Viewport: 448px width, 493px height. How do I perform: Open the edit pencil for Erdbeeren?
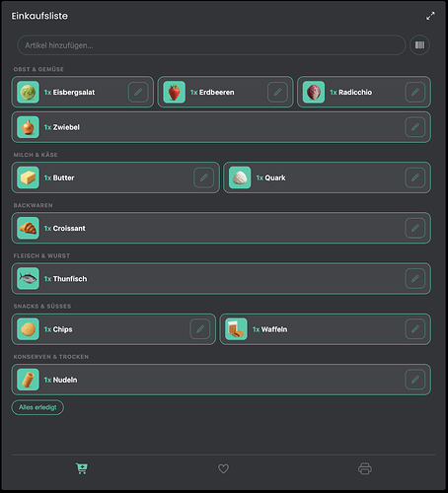pyautogui.click(x=277, y=92)
